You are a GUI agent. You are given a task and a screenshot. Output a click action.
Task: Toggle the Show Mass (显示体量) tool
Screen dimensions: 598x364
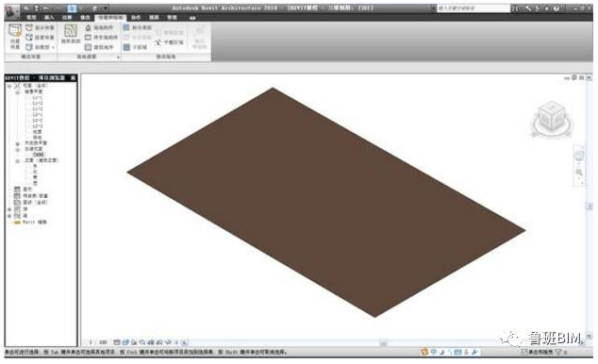(x=40, y=27)
